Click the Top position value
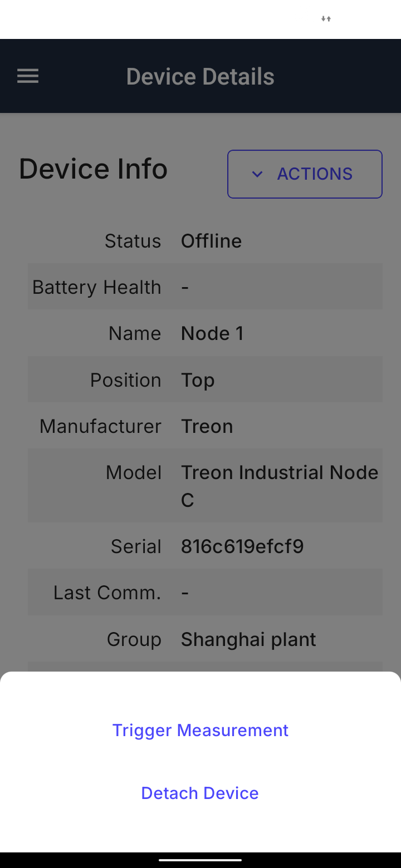401x868 pixels. coord(198,380)
